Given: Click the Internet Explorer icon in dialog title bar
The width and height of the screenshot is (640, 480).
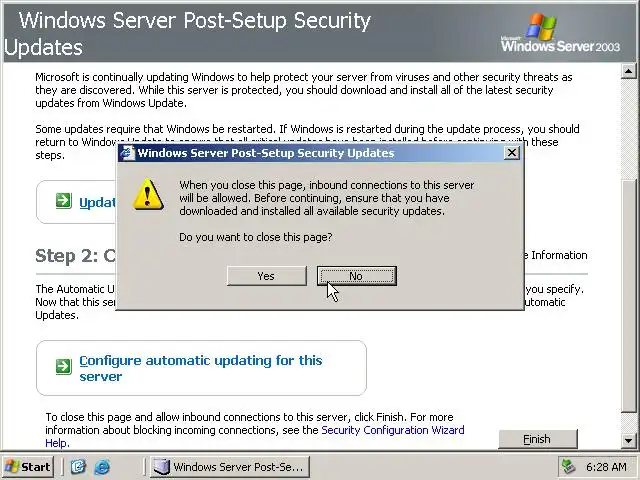Looking at the screenshot, I should 128,153.
